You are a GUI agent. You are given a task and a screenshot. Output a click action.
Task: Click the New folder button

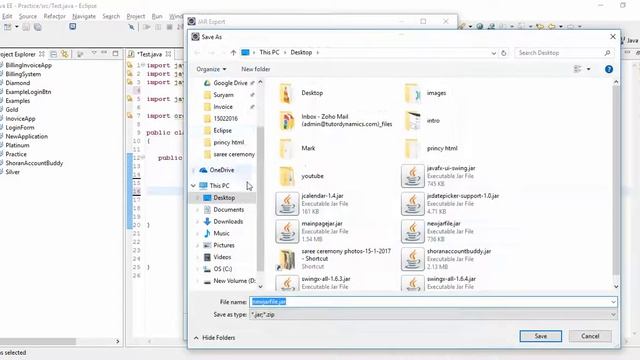(256, 69)
